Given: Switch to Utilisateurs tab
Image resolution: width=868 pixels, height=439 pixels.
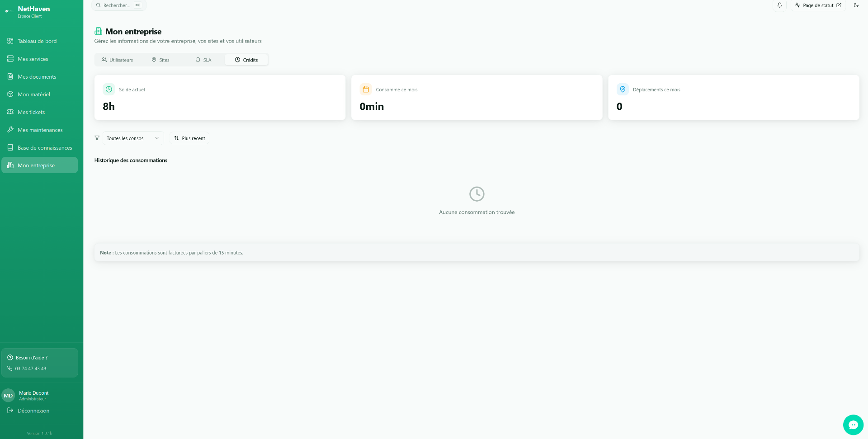Looking at the screenshot, I should click(x=118, y=60).
